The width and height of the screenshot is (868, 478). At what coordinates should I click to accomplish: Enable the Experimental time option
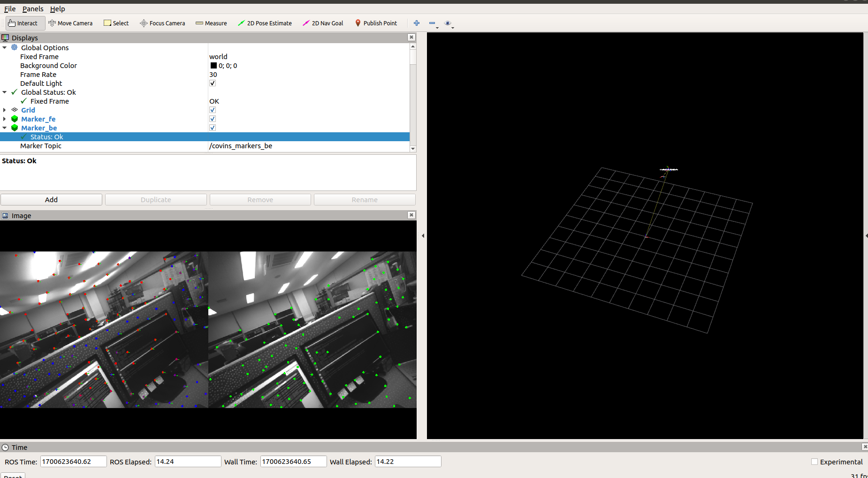[814, 462]
